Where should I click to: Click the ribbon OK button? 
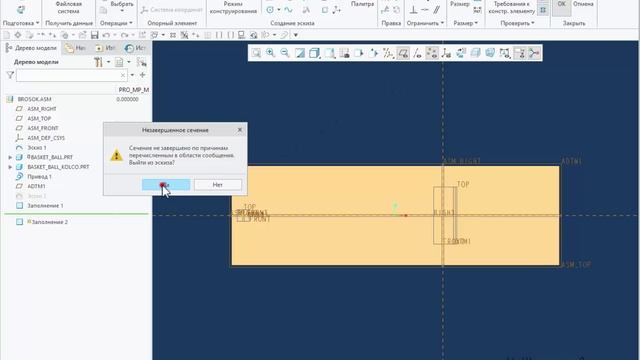(562, 5)
